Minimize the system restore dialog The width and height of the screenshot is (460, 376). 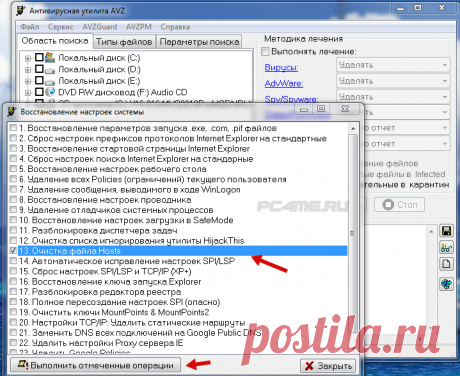pyautogui.click(x=304, y=109)
